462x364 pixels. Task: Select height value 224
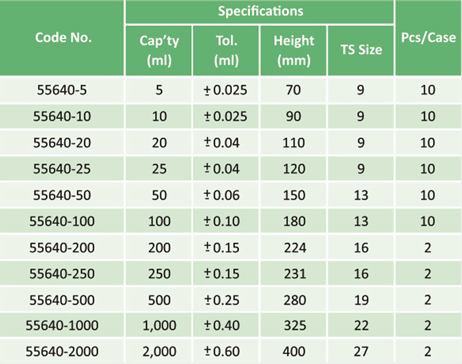(295, 248)
